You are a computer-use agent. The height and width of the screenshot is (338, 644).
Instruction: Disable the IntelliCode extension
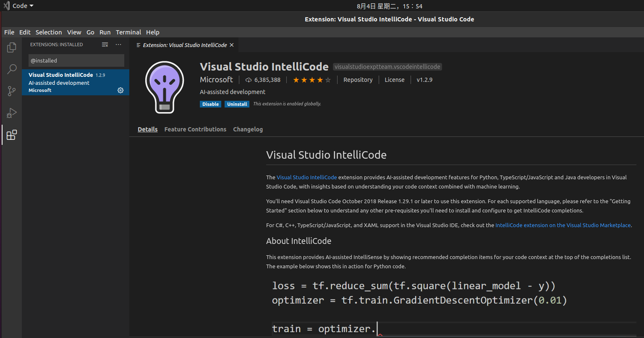pos(210,104)
